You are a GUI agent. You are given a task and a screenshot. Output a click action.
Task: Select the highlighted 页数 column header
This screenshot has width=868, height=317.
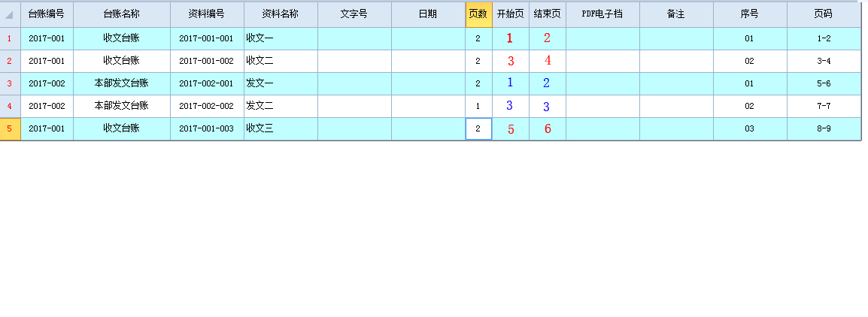point(479,14)
